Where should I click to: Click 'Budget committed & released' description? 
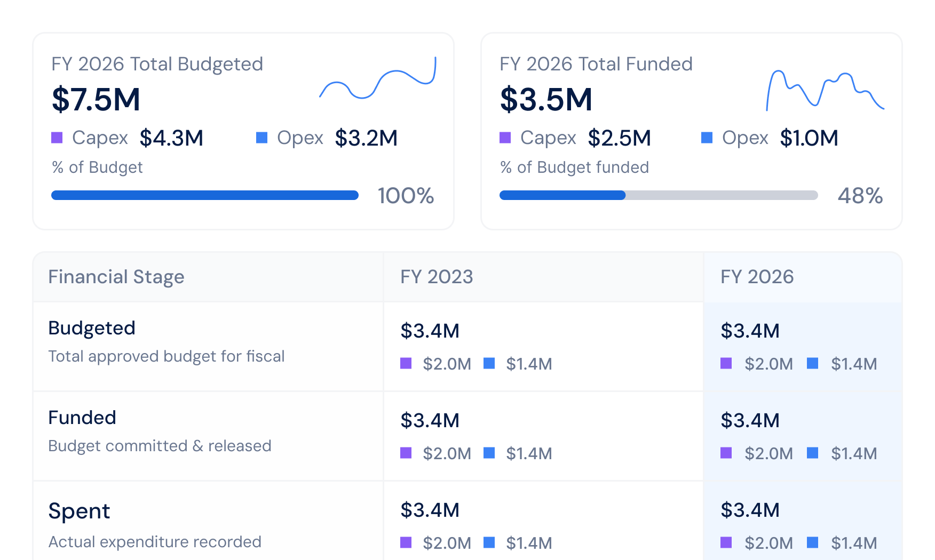160,446
